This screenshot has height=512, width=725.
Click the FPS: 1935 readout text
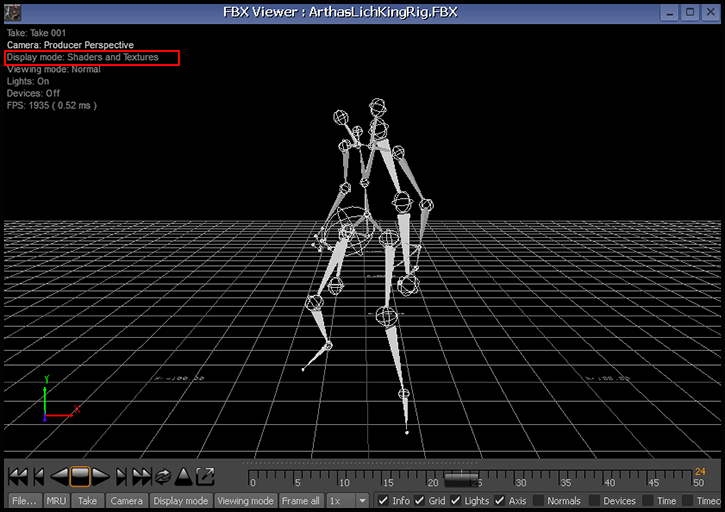51,105
